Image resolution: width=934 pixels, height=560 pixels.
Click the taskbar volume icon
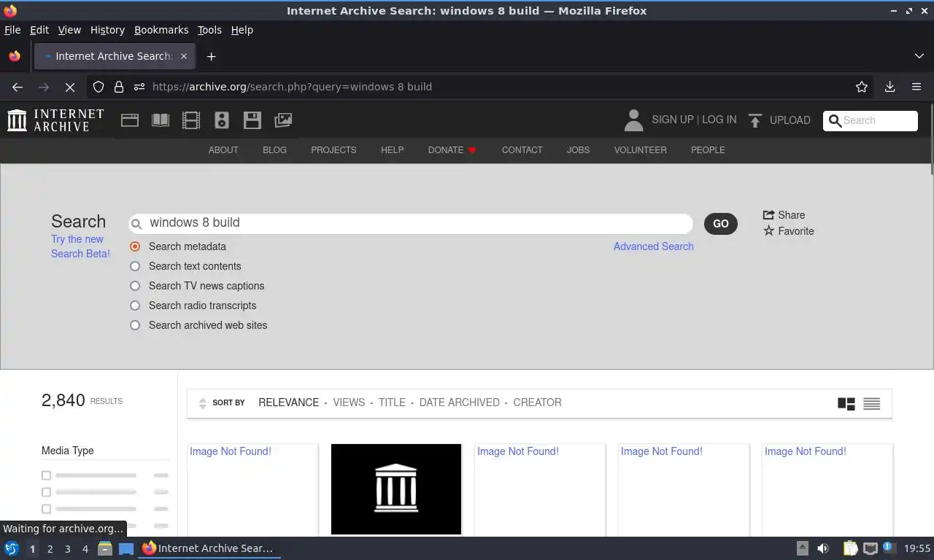tap(823, 548)
